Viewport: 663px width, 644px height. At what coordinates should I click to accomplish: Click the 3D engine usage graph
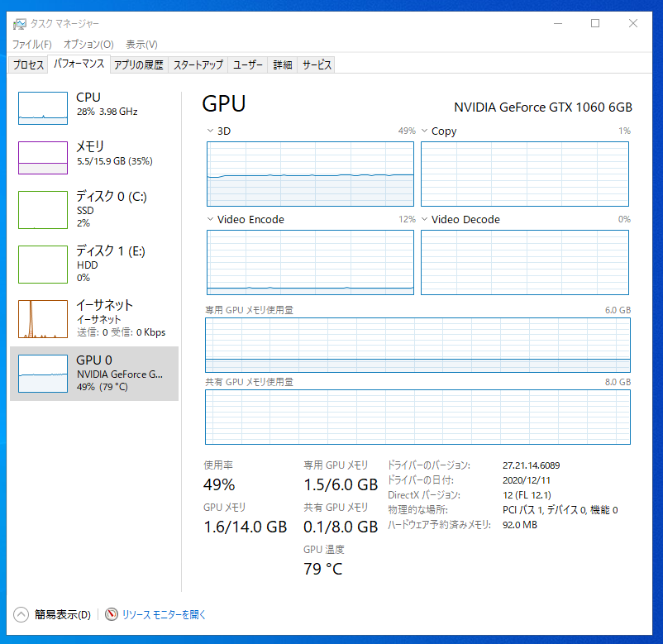310,174
